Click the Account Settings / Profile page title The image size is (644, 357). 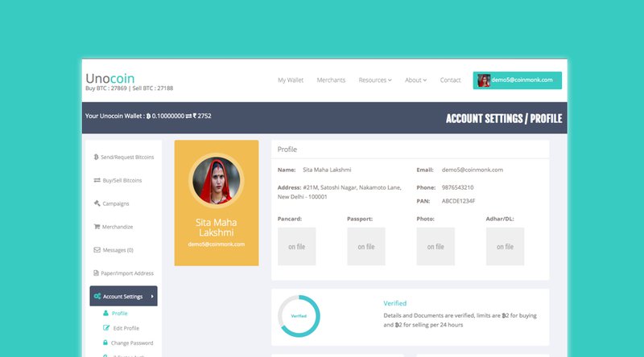point(504,118)
